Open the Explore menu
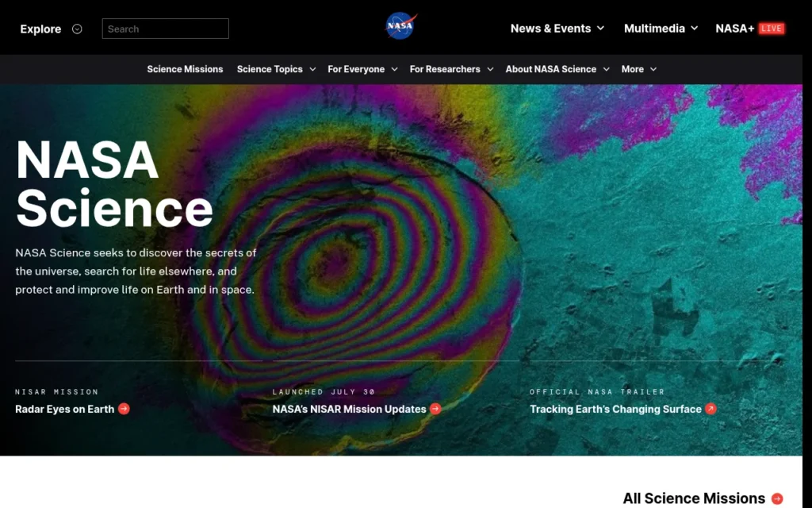The image size is (812, 508). click(40, 29)
